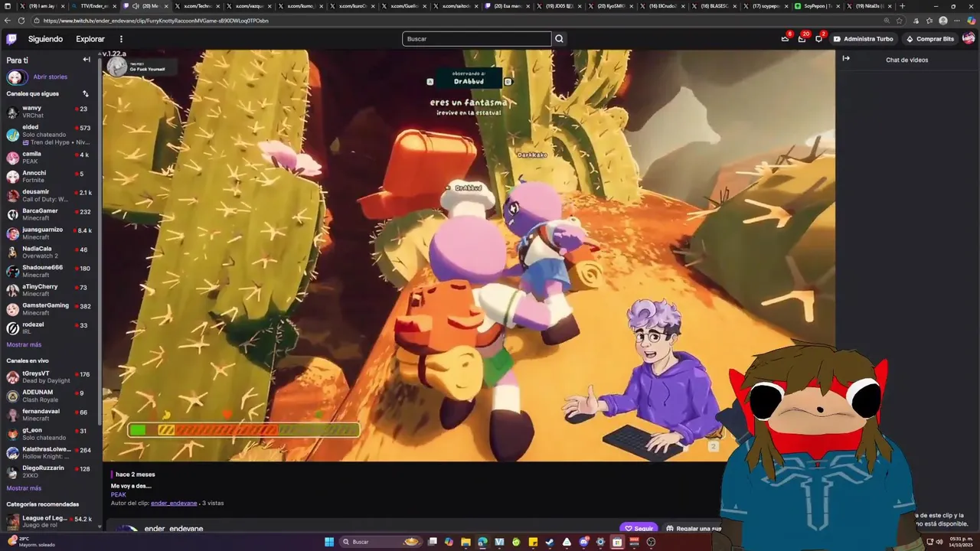Expand followed channels with first Mostrar más
The width and height of the screenshot is (980, 551).
(24, 344)
